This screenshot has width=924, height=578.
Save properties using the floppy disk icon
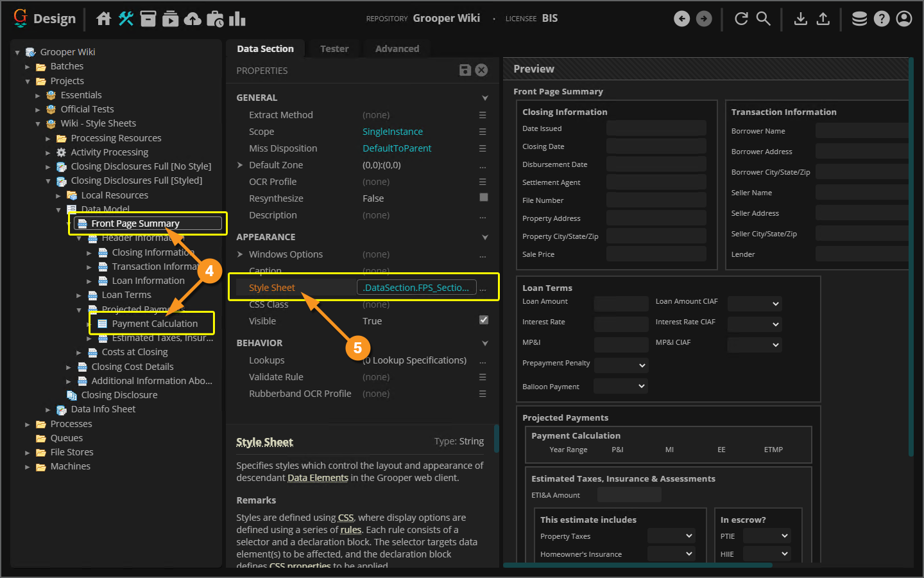(x=465, y=70)
